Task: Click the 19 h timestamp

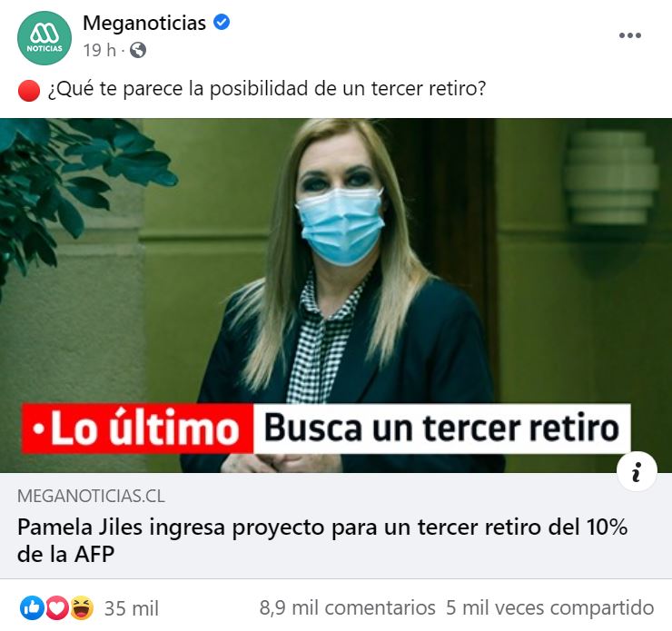Action: click(x=100, y=51)
